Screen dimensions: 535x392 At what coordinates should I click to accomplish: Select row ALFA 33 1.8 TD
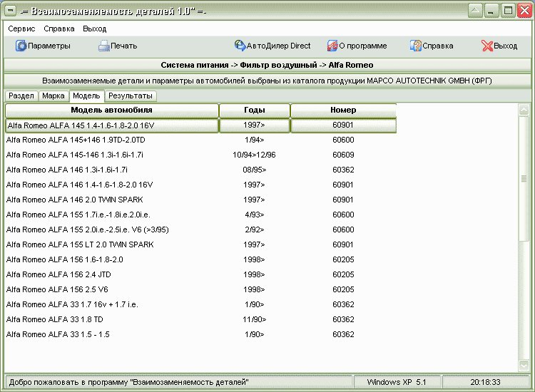point(200,319)
